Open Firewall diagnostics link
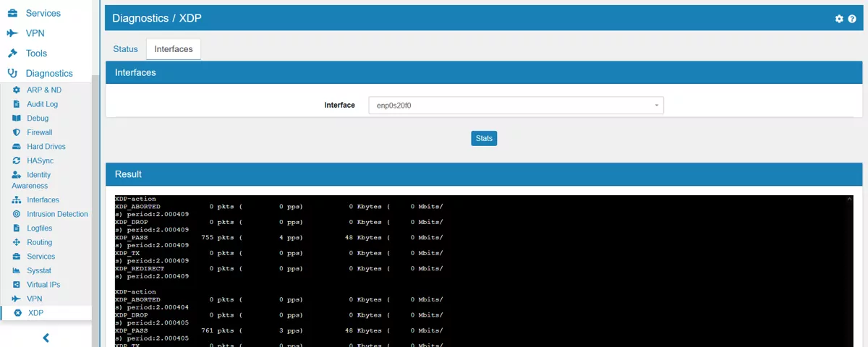This screenshot has height=347, width=868. 40,132
